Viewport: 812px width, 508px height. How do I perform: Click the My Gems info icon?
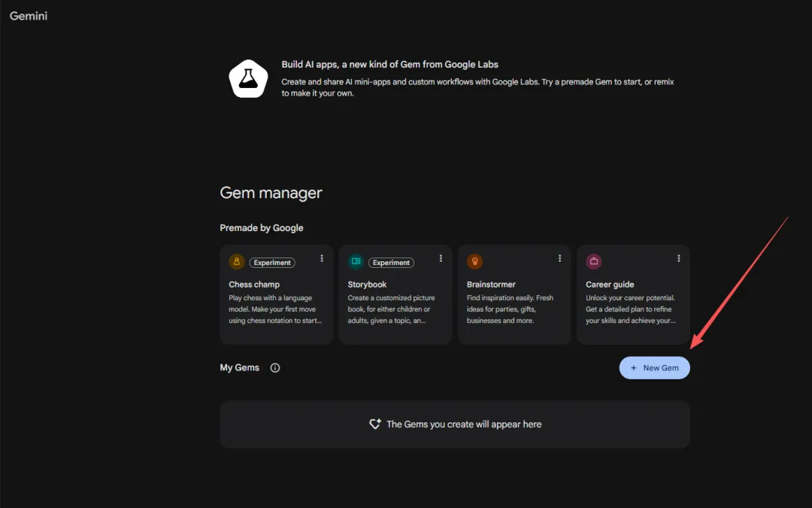[x=275, y=368]
